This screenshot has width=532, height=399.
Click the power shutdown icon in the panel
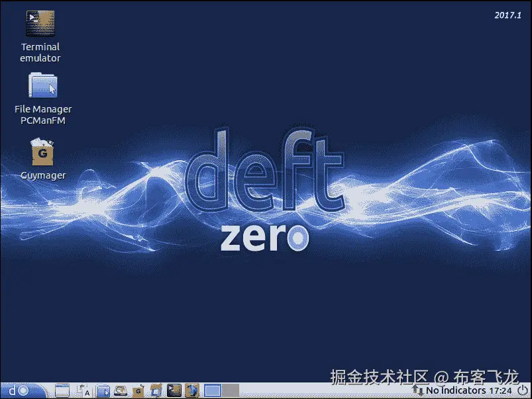pyautogui.click(x=523, y=390)
